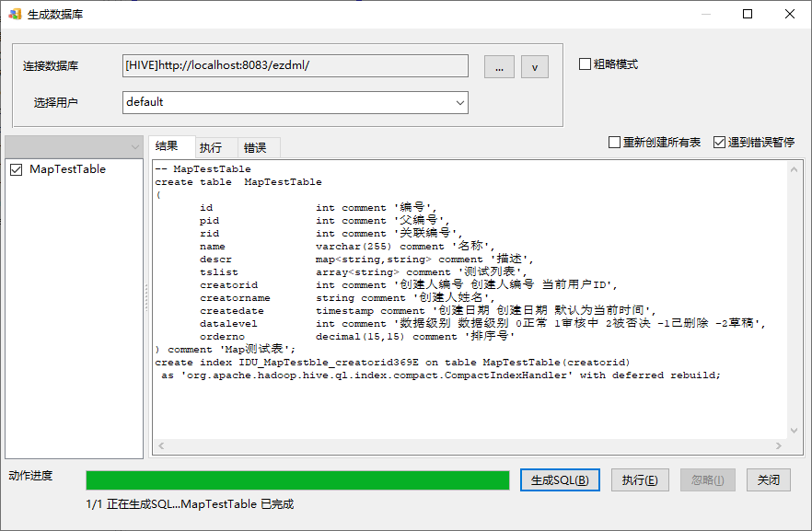
Task: Click the app icon in title bar
Action: tap(15, 15)
